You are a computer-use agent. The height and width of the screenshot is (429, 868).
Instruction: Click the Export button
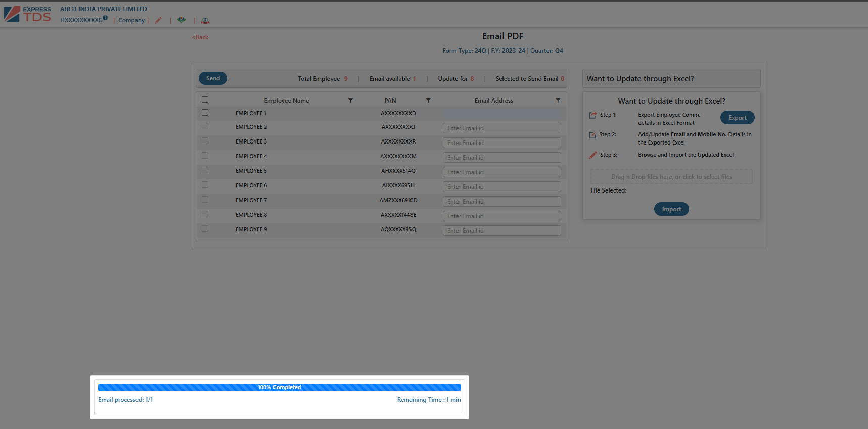(737, 118)
